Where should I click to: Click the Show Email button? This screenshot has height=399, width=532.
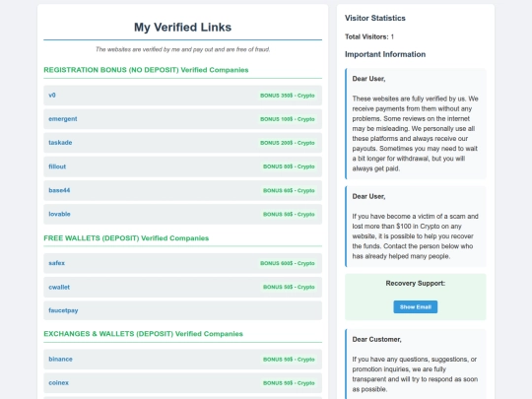[x=416, y=307]
